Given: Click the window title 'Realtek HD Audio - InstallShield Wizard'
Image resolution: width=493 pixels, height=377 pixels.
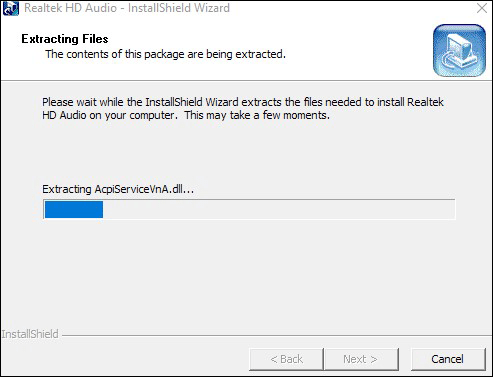Looking at the screenshot, I should click(x=127, y=8).
